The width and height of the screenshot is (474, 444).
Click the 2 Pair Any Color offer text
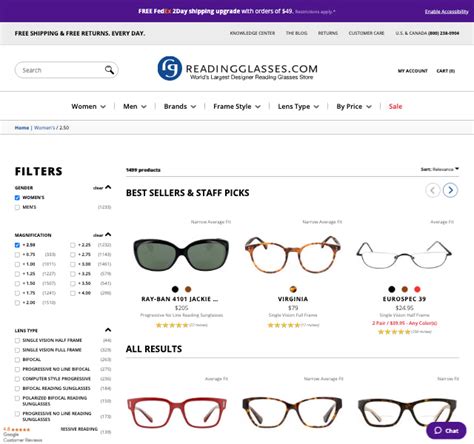tap(405, 323)
